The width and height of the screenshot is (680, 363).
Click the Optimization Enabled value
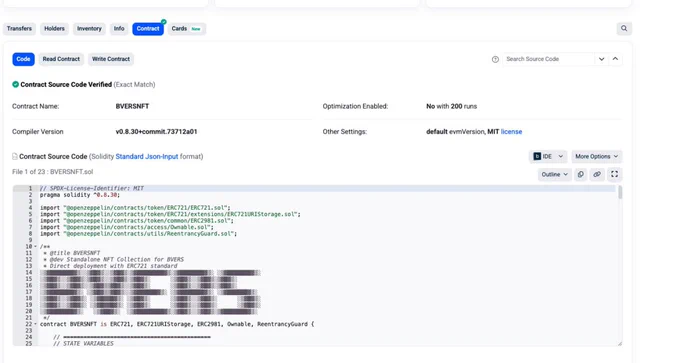coord(451,106)
